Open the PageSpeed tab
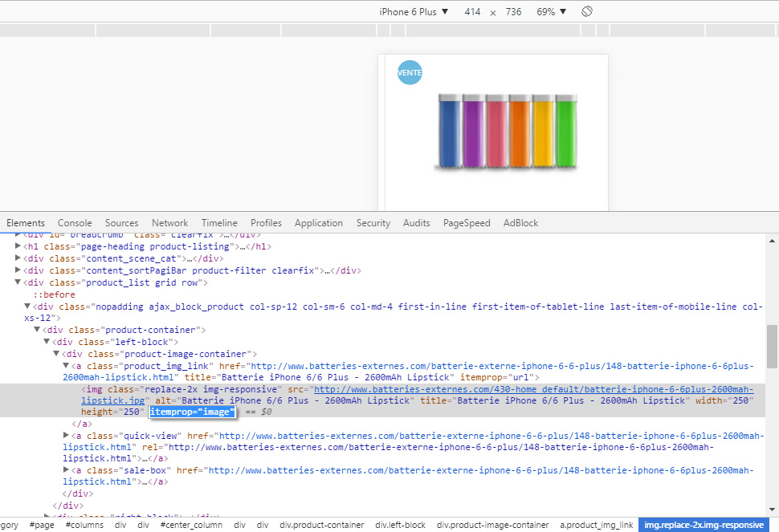Screen dimensions: 779x532 [x=467, y=223]
